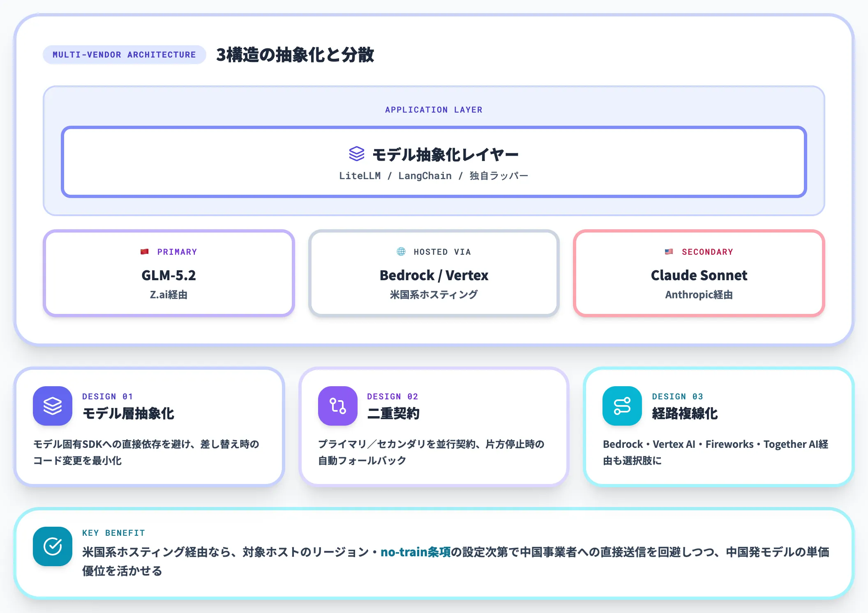This screenshot has width=868, height=613.
Task: Click the globe icon next to HOSTED VIA
Action: 401,251
